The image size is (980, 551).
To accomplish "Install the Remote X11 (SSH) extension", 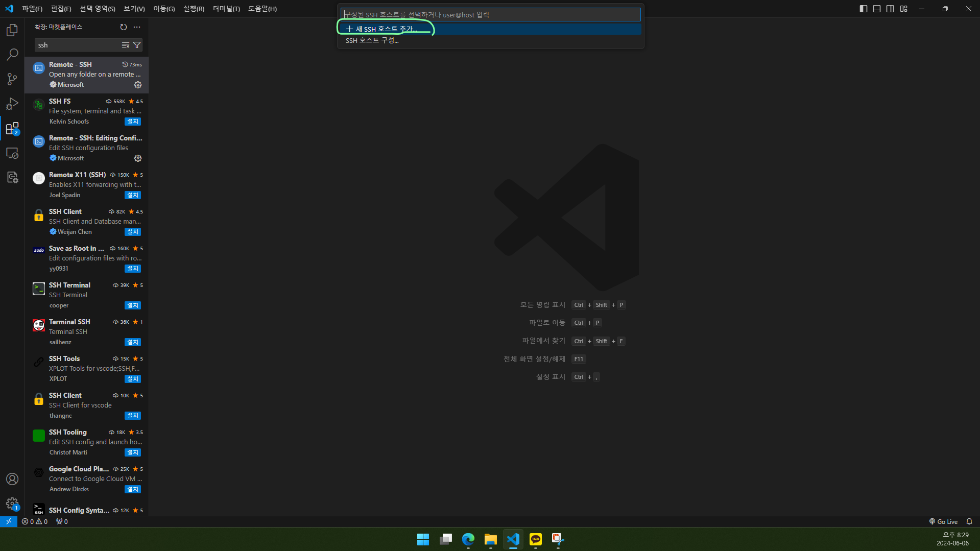I will (x=133, y=195).
